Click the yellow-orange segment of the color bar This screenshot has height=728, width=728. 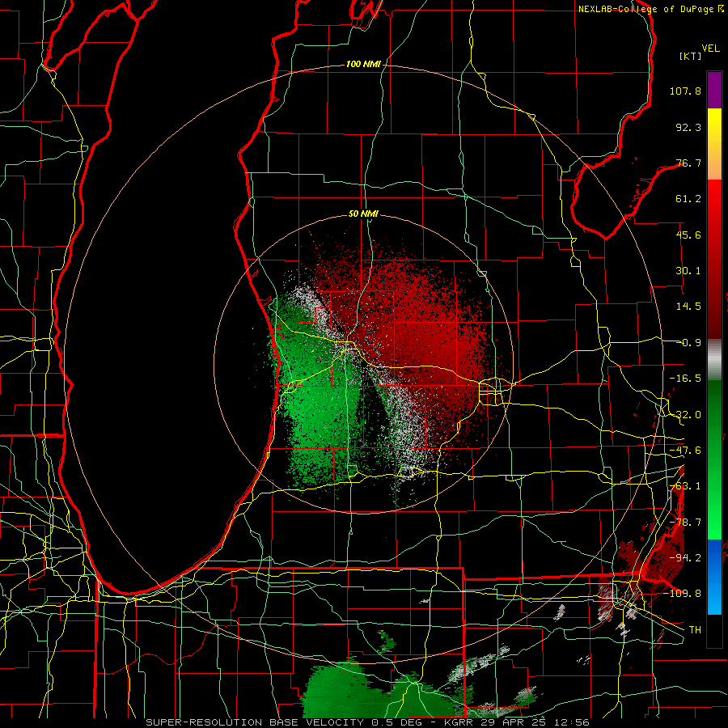(x=714, y=144)
